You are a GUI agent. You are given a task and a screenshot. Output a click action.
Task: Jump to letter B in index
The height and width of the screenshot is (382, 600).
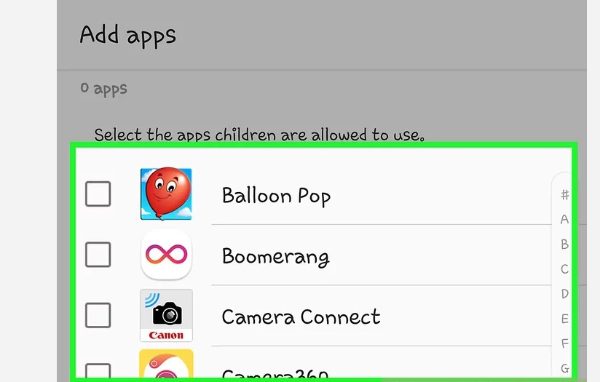564,244
